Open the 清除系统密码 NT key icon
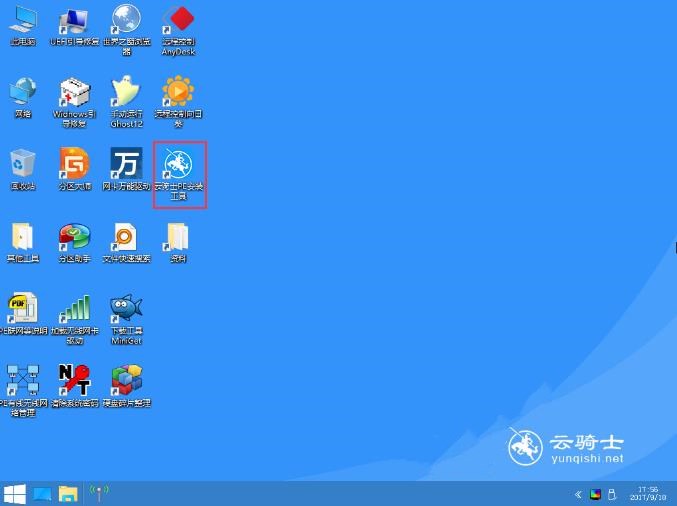This screenshot has width=677, height=506. click(75, 386)
